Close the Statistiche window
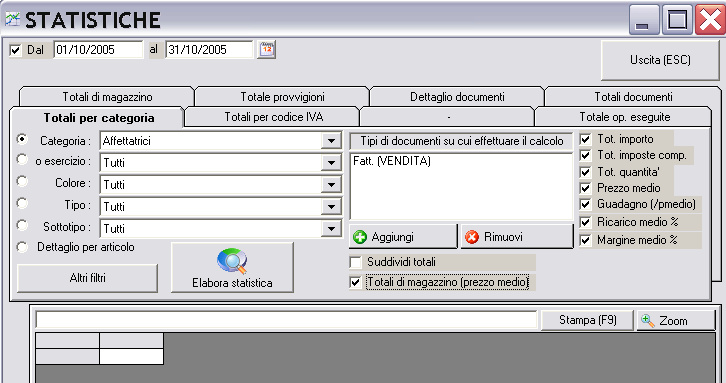The image size is (726, 383). (x=709, y=19)
